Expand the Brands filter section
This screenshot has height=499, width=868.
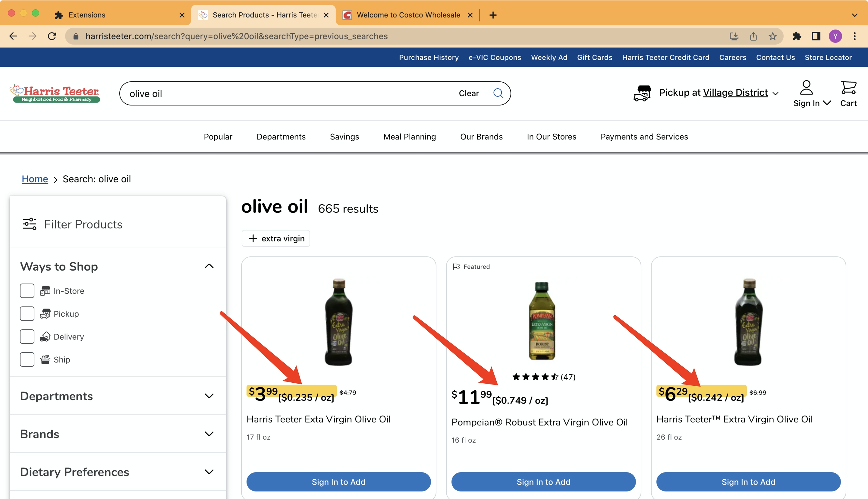209,434
